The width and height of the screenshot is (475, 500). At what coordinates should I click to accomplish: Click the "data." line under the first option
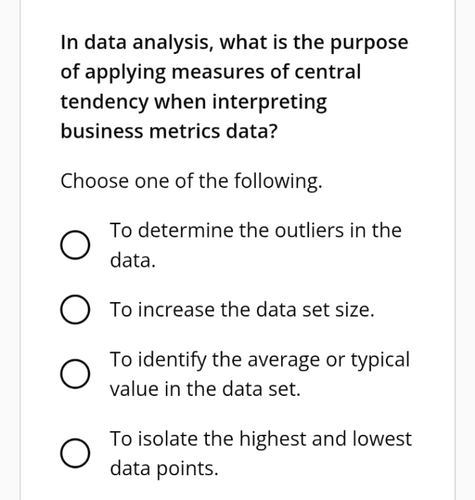133,260
